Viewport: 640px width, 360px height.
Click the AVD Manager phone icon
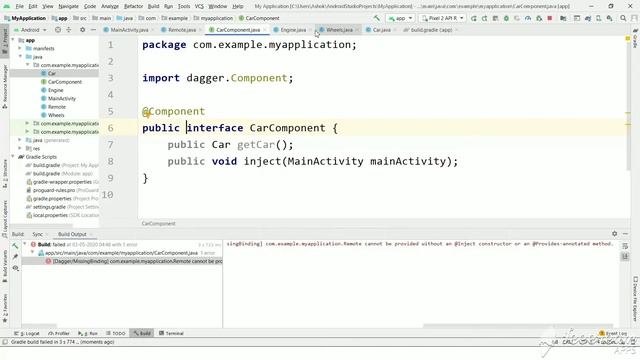pos(598,18)
